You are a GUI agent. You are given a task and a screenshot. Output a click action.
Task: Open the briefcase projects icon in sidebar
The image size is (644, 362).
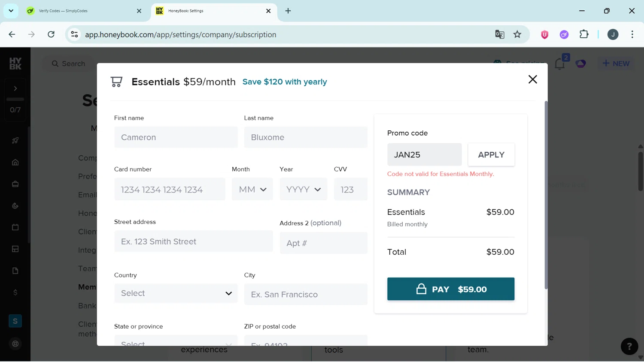pos(15,184)
